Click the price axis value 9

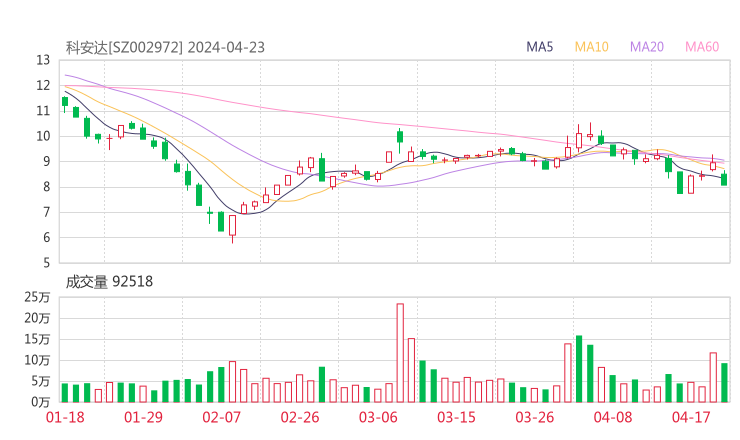click(x=46, y=161)
